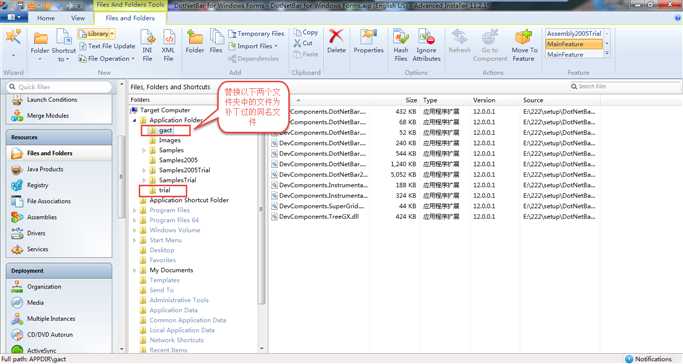Open the application menu button
The height and width of the screenshot is (364, 683).
14,18
